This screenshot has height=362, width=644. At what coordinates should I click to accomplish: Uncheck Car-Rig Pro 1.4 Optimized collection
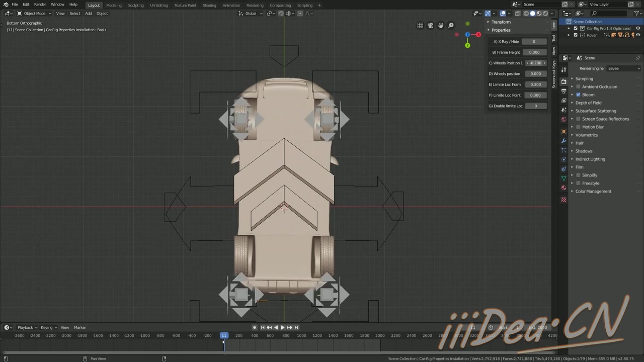point(576,29)
